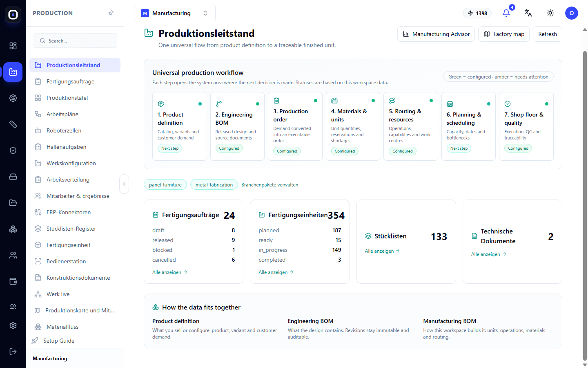Select Produktionsleitstand in the sidebar
This screenshot has width=588, height=368.
click(75, 65)
